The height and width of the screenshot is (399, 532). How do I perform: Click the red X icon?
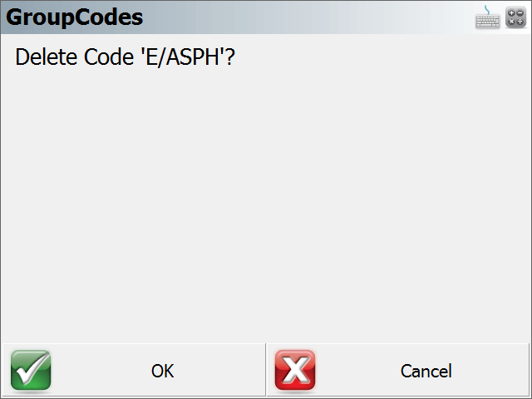pyautogui.click(x=295, y=370)
